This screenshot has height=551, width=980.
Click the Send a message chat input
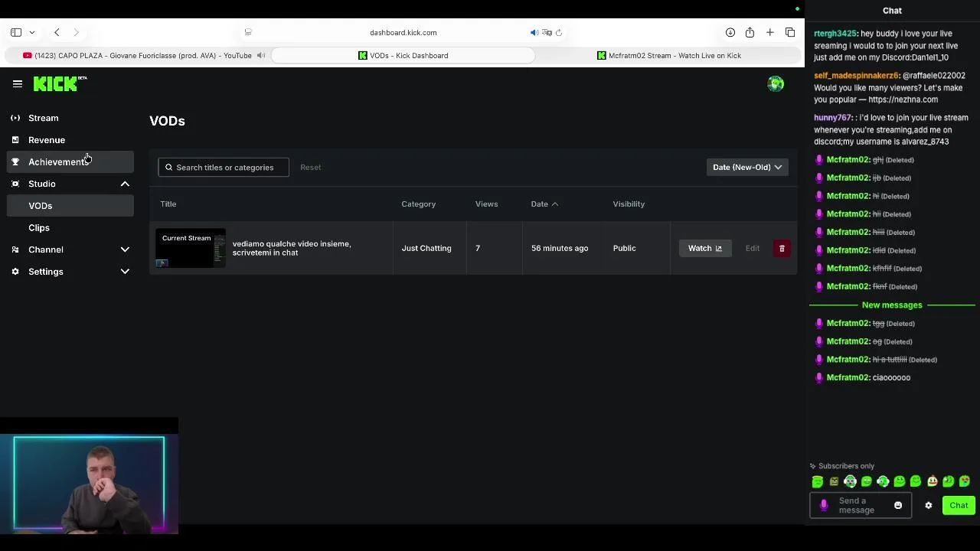click(861, 505)
